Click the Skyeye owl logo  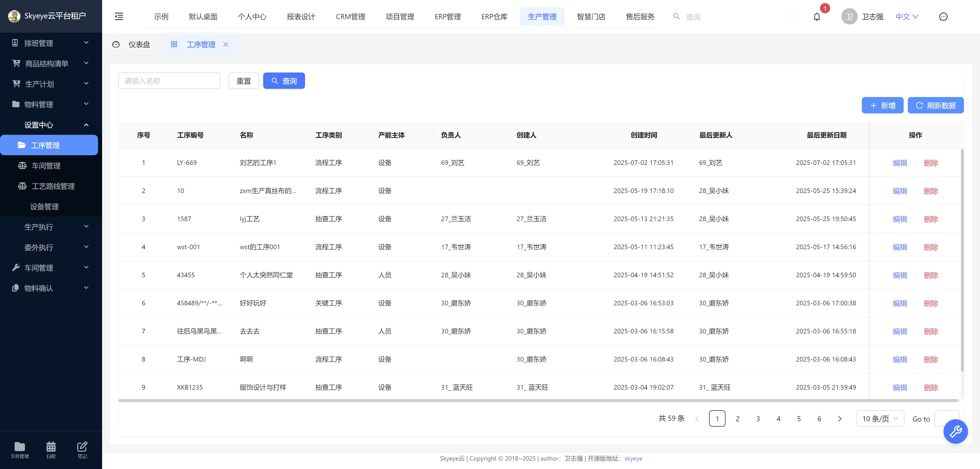[14, 16]
